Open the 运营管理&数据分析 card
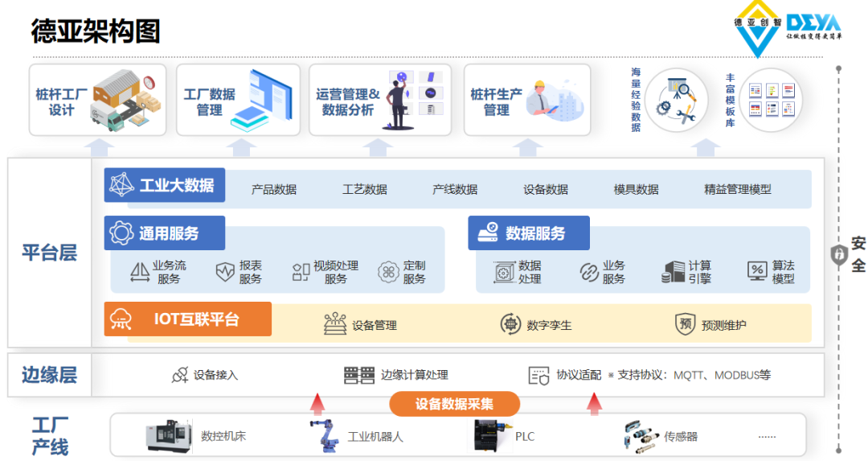Image resolution: width=868 pixels, height=461 pixels. click(x=379, y=100)
